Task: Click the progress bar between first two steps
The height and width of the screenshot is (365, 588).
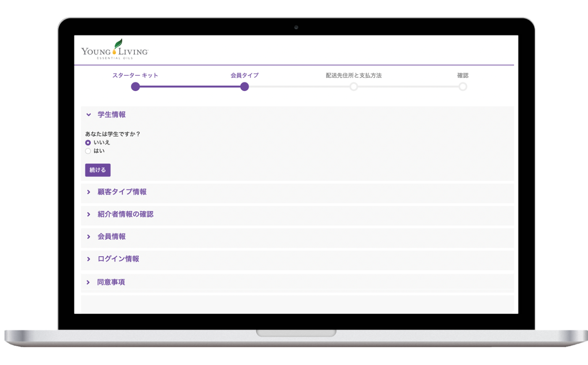Action: (x=190, y=87)
